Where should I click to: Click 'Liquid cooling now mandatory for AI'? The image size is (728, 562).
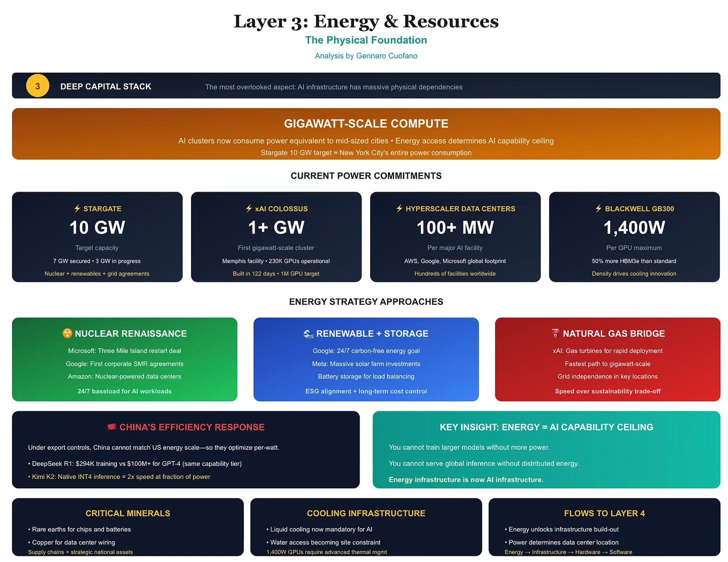319,529
